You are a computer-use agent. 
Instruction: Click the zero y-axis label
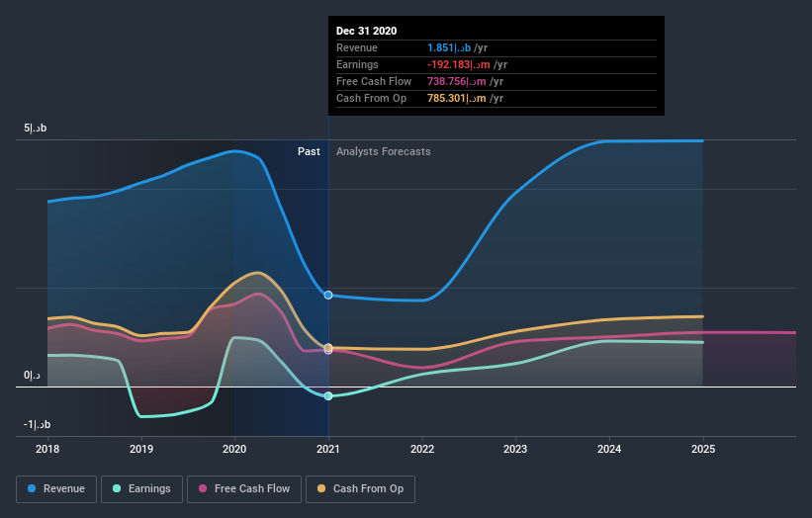coord(32,376)
